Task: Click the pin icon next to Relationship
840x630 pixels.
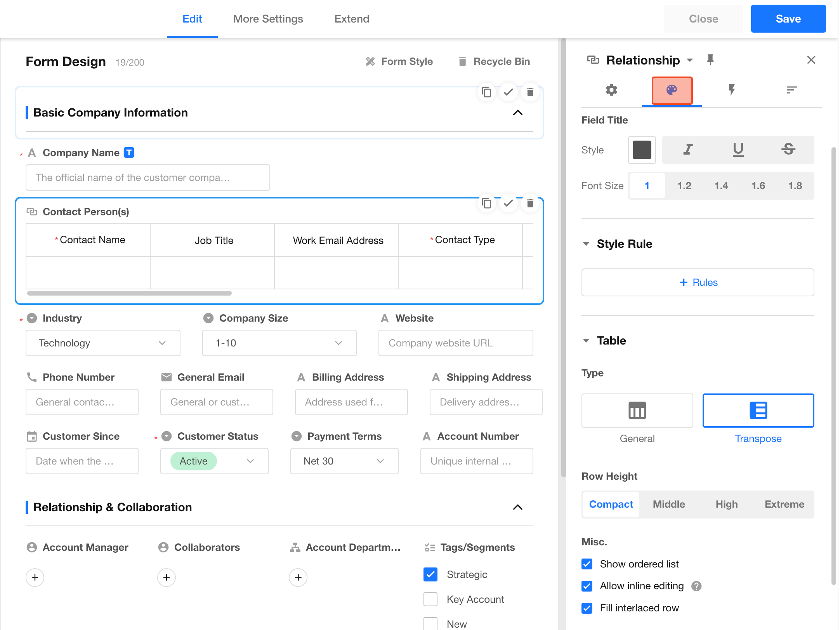Action: pos(710,60)
